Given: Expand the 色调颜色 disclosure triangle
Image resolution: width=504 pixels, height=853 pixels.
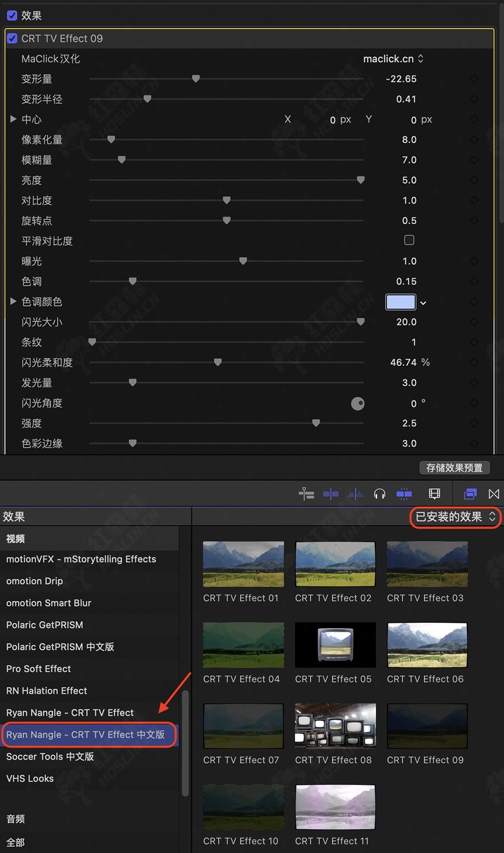Looking at the screenshot, I should [x=13, y=301].
